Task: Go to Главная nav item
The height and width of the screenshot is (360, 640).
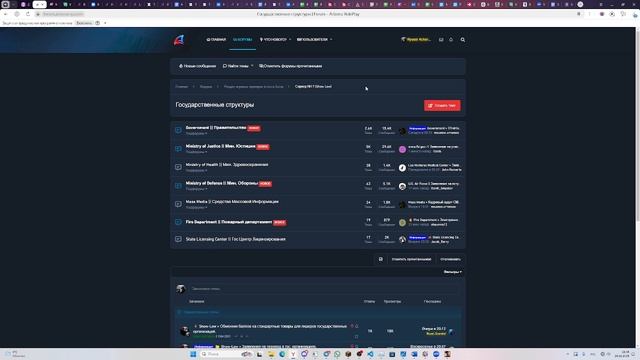Action: [216, 40]
